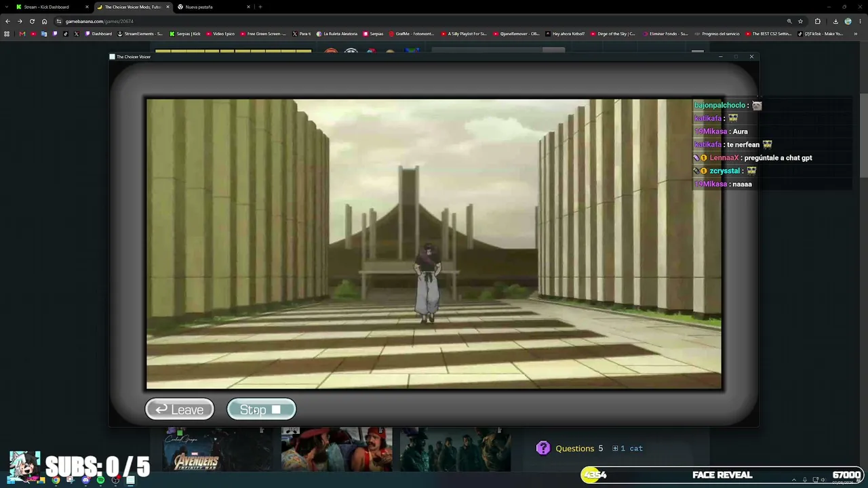This screenshot has width=868, height=488.
Task: Close The Choicer Voicer window
Action: (x=751, y=56)
